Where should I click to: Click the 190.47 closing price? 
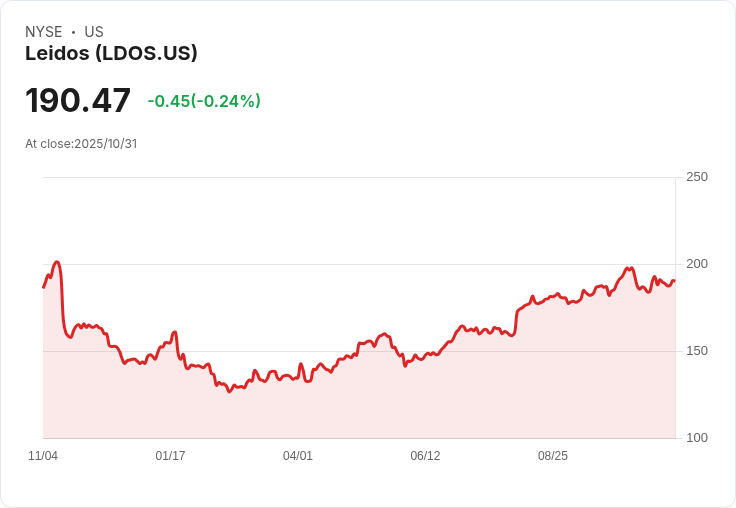click(x=78, y=101)
